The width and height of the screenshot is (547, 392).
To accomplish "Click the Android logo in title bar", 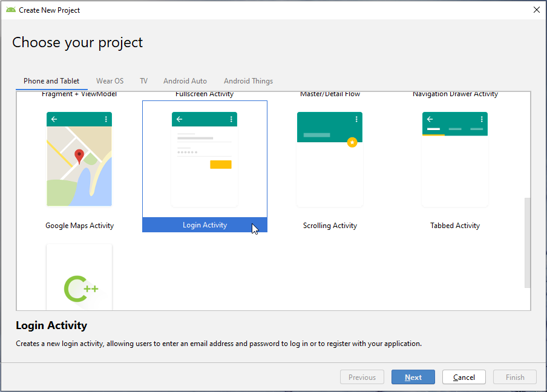I will (x=10, y=10).
